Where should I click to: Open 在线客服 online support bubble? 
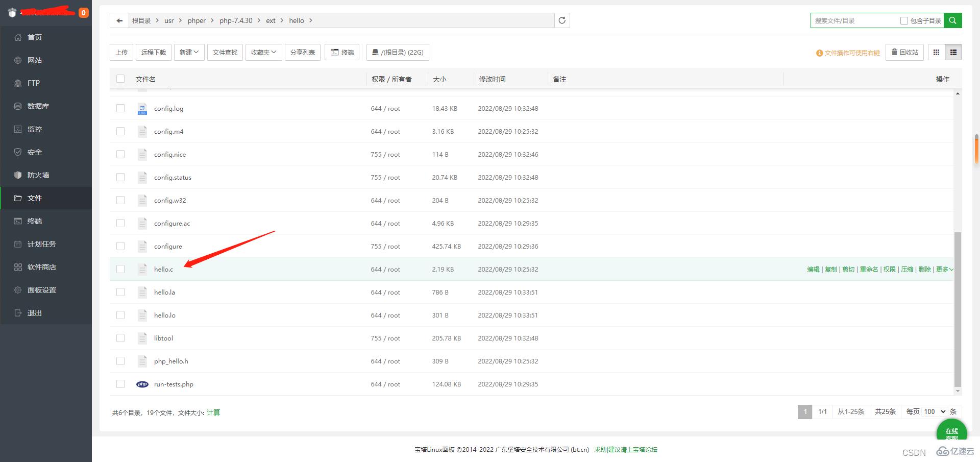pos(951,430)
